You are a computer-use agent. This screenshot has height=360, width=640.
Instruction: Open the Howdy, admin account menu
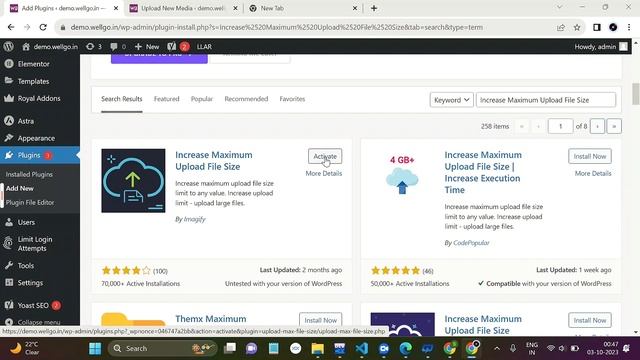(x=601, y=47)
